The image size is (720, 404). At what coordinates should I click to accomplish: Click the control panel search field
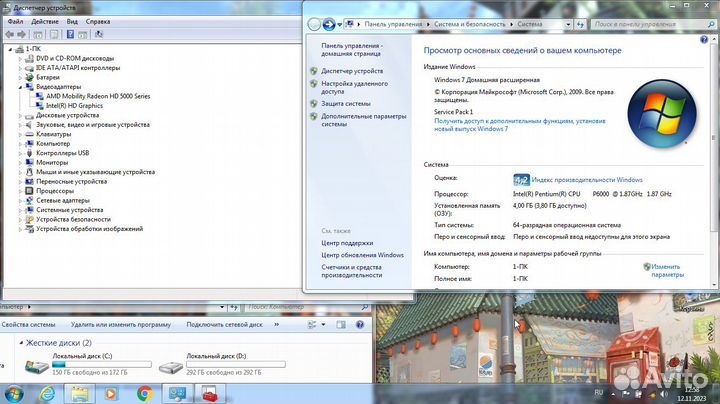[652, 24]
